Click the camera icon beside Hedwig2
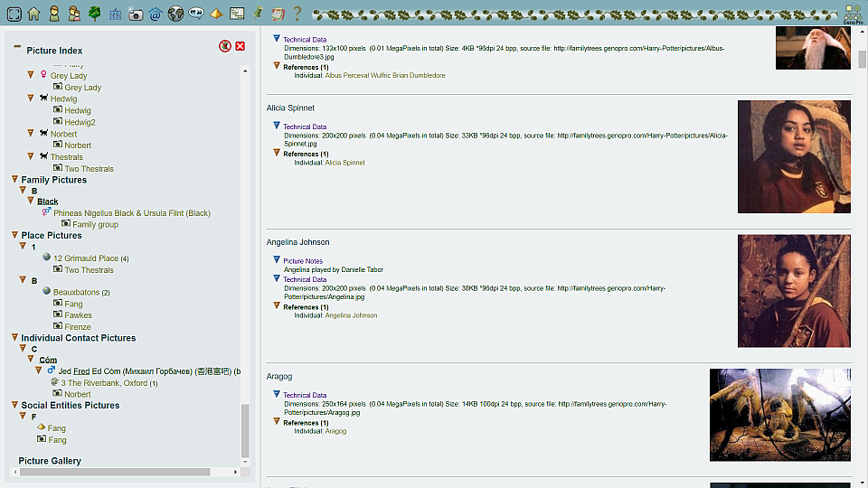The width and height of the screenshot is (868, 488). (58, 121)
